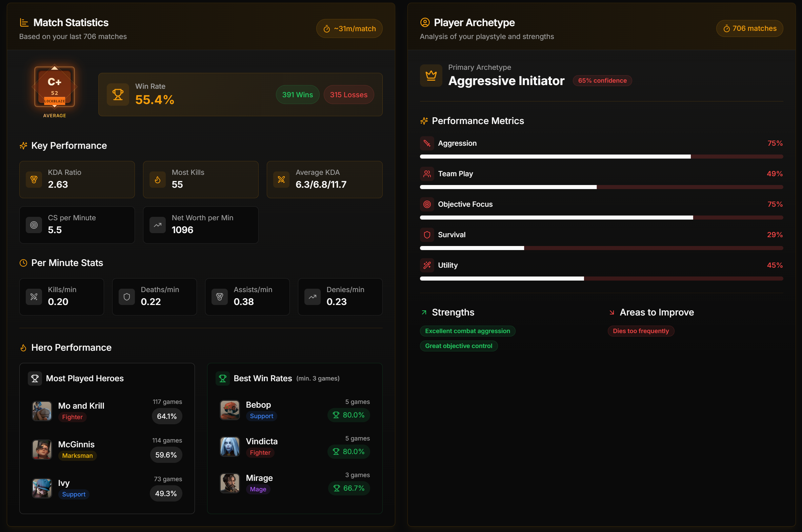Viewport: 802px width, 532px height.
Task: Click the Assists/min medal icon
Action: click(x=220, y=297)
